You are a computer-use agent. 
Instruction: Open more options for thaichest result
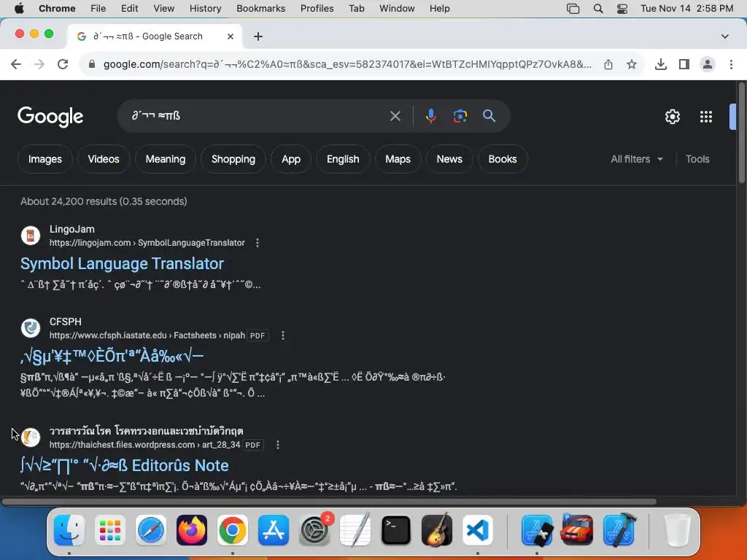click(278, 445)
